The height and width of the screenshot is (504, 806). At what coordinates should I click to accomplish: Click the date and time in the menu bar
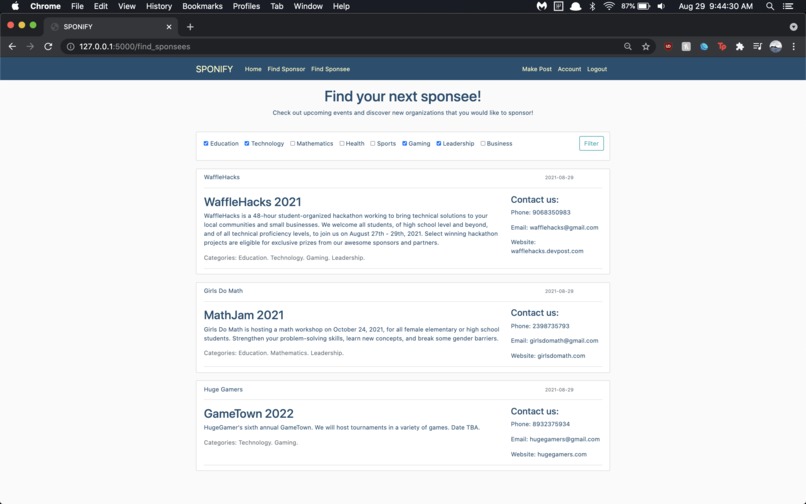716,6
